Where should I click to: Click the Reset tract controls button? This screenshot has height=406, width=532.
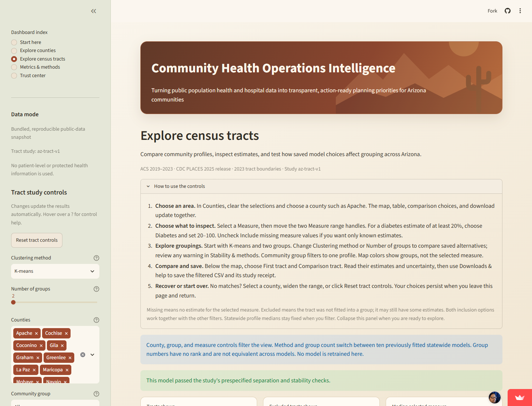pyautogui.click(x=37, y=240)
